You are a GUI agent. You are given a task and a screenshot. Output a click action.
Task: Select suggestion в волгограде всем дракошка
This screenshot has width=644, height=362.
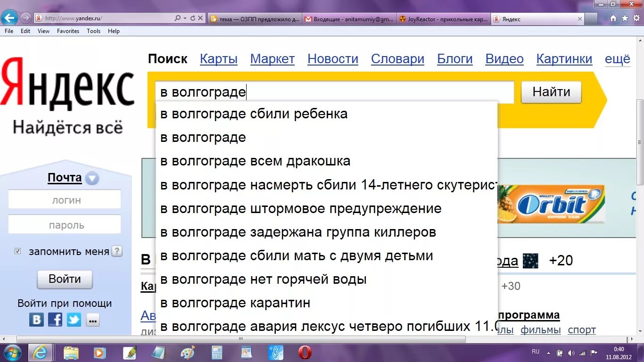click(326, 161)
